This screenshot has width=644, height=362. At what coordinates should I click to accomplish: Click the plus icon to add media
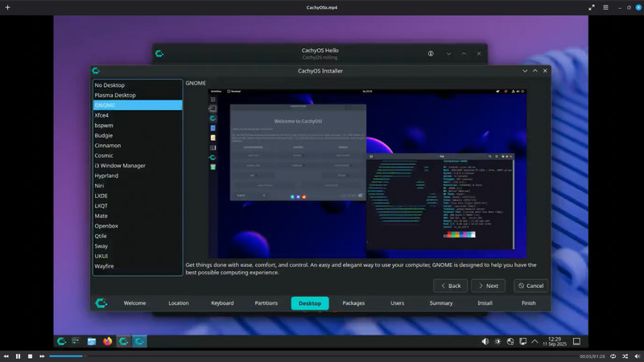pyautogui.click(x=7, y=7)
